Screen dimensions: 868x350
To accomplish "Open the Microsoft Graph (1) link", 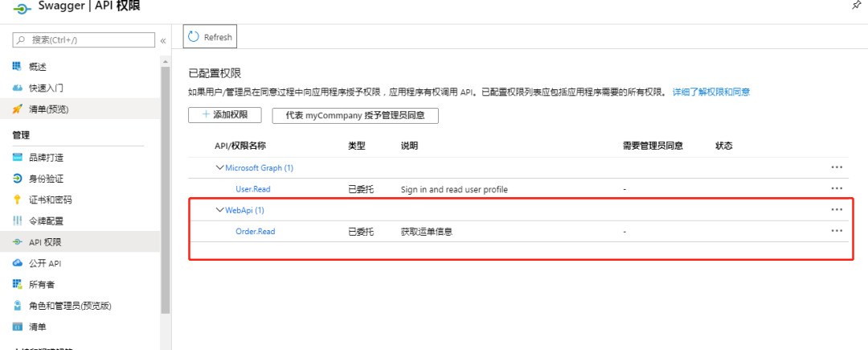I will click(259, 167).
